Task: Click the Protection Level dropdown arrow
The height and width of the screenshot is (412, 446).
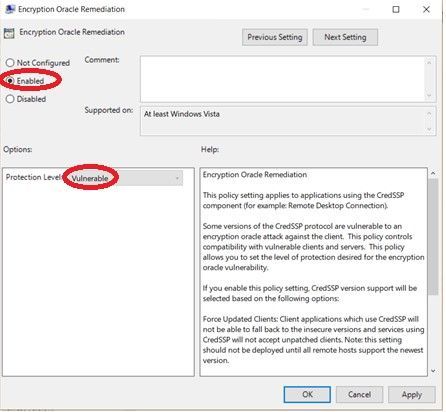Action: (x=177, y=178)
